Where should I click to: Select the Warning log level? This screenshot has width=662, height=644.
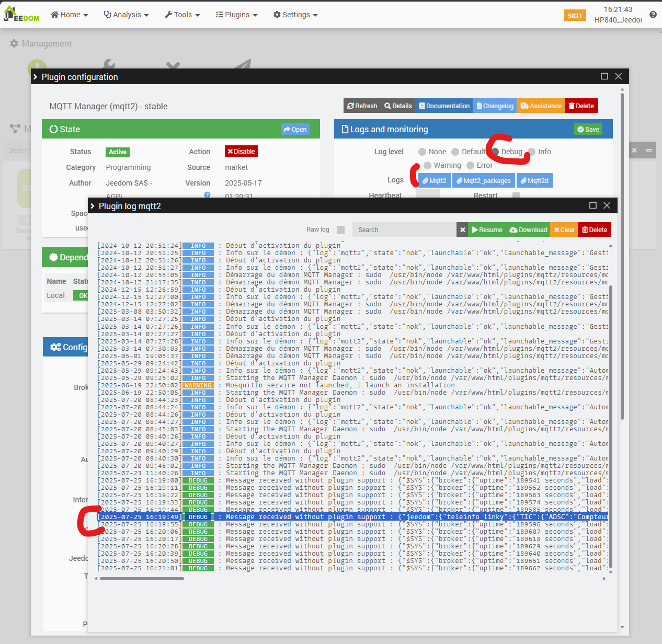[x=428, y=166]
